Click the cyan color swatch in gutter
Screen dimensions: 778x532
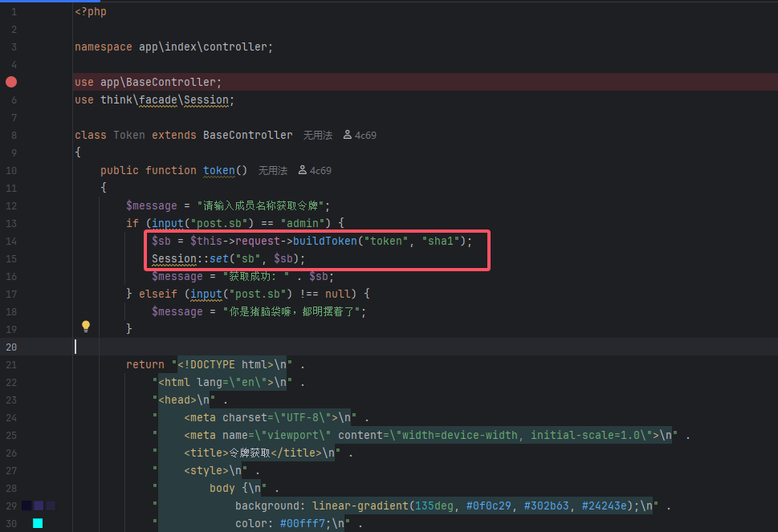(x=38, y=523)
